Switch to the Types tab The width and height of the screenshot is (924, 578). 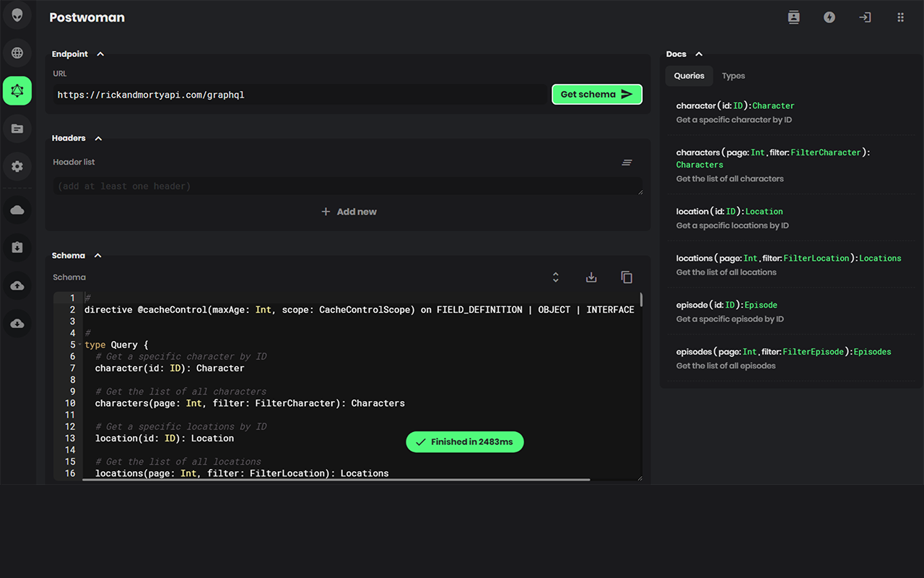[x=733, y=76]
